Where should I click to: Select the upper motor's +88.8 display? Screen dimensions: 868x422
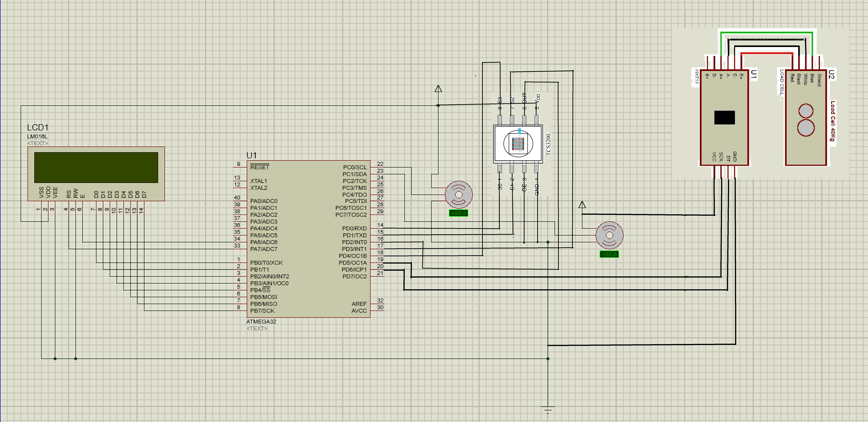tap(458, 213)
